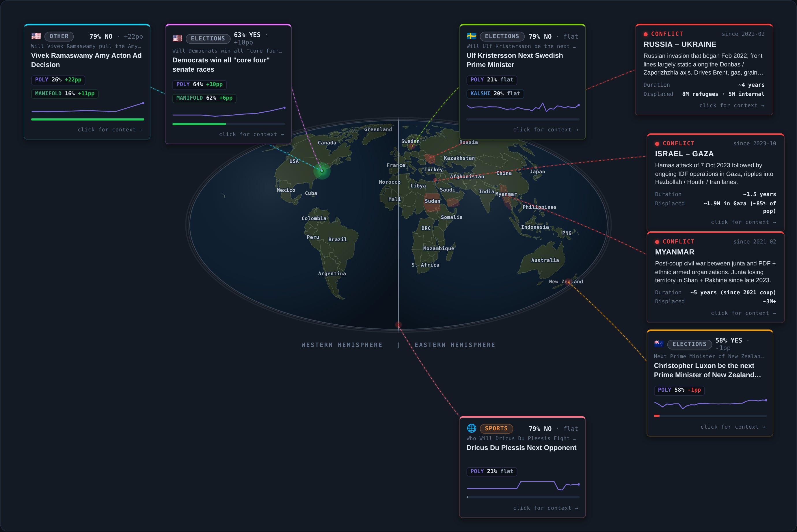Click ELECTIONS tag on the Swedish card

(x=502, y=36)
